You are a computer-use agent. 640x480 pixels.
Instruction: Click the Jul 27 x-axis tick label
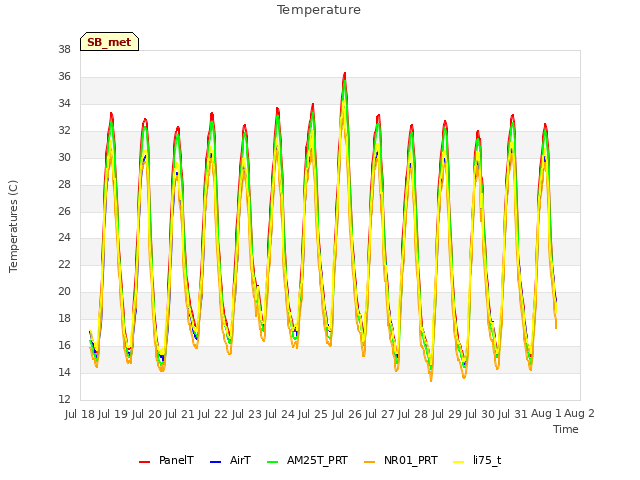point(380,414)
